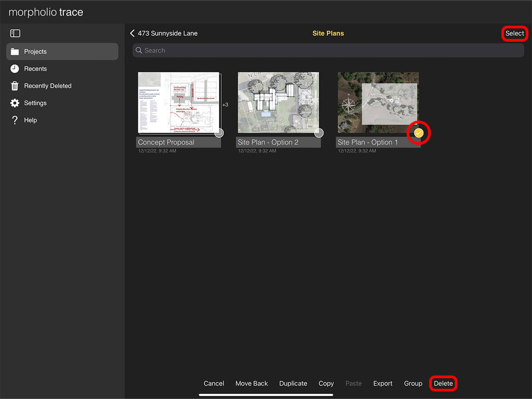Click the Site Plans title
Screen dimensions: 532x399
tap(328, 33)
